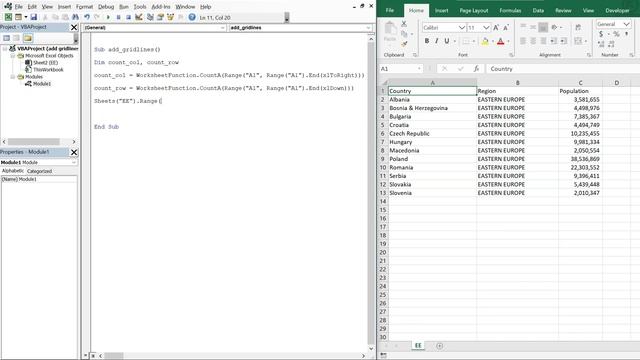640x360 pixels.
Task: Click the Reset stop icon in VBA toolbar
Action: (x=128, y=17)
